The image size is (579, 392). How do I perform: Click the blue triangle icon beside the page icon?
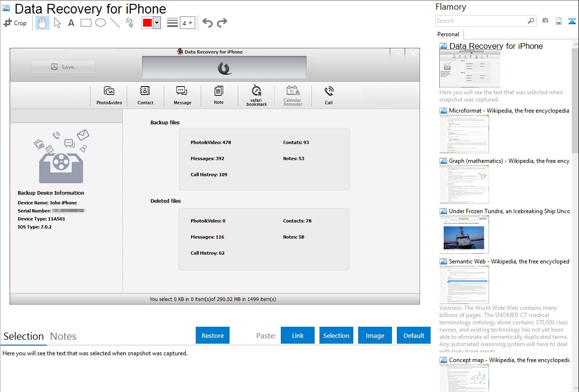572,21
